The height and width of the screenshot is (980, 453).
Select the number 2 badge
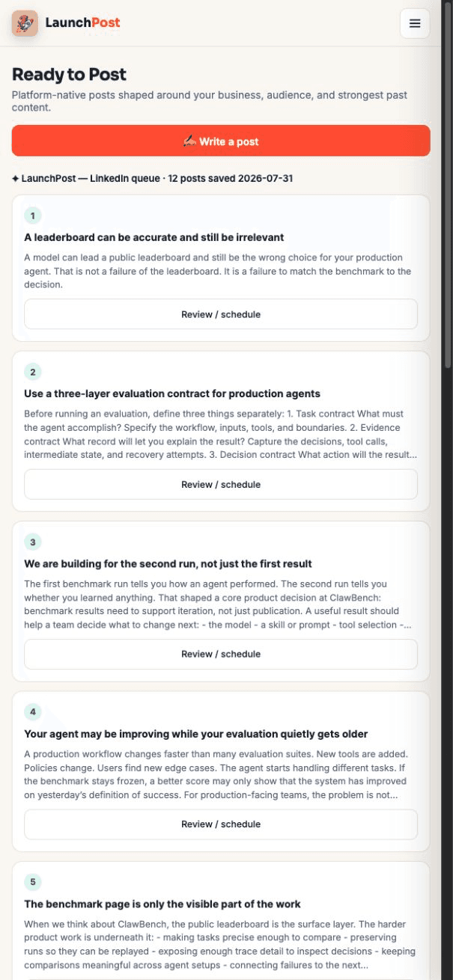pos(33,372)
